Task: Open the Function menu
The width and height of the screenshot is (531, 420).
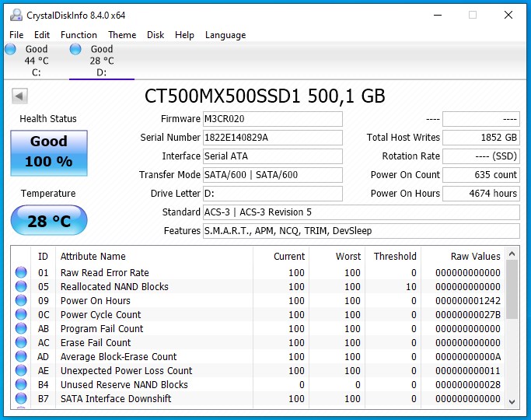Action: click(x=79, y=35)
